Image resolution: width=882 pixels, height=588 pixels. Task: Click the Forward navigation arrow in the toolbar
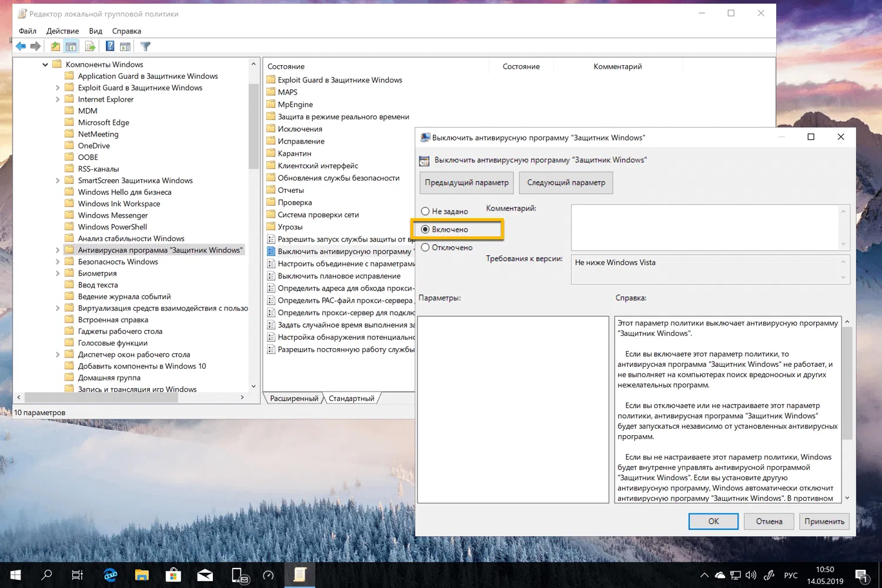click(x=35, y=46)
